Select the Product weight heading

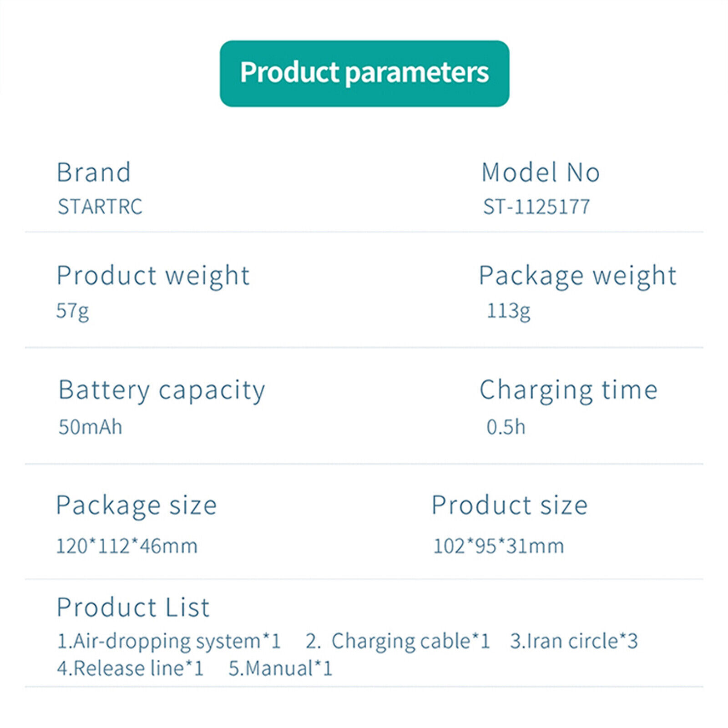point(153,276)
